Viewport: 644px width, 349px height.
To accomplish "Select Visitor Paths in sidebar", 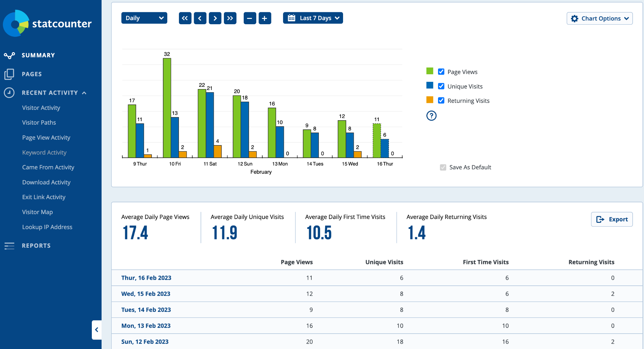I will (x=39, y=122).
